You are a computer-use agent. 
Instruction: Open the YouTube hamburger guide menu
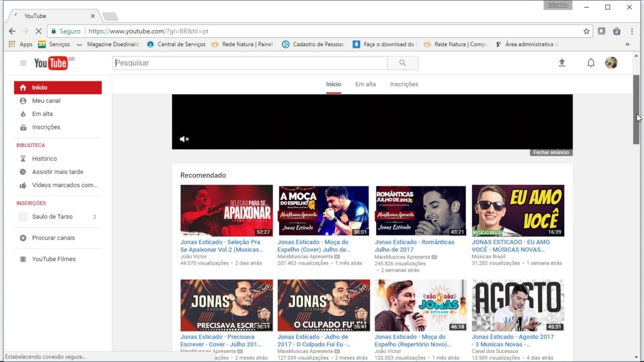[x=23, y=63]
